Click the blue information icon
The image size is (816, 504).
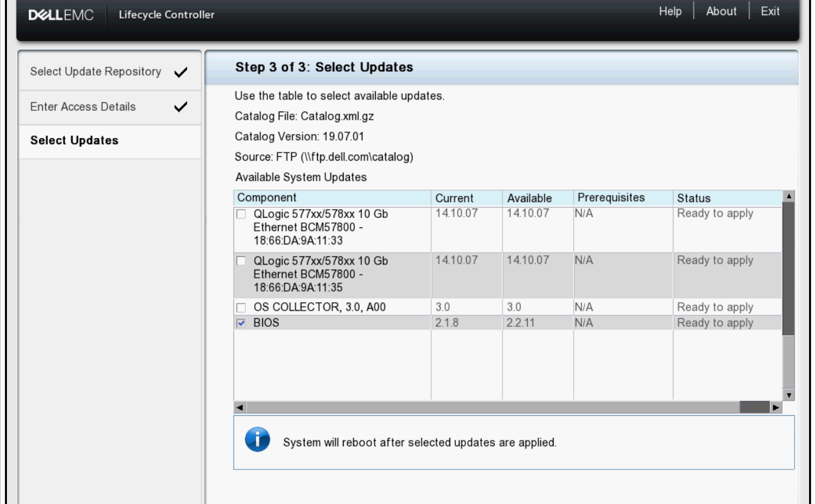[x=257, y=439]
